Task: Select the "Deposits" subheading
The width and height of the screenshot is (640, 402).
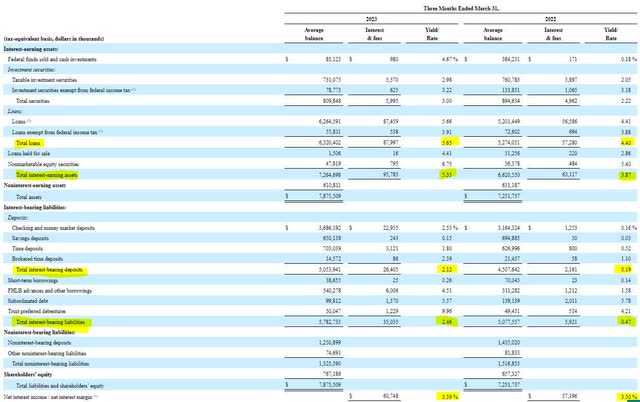Action: (x=18, y=218)
